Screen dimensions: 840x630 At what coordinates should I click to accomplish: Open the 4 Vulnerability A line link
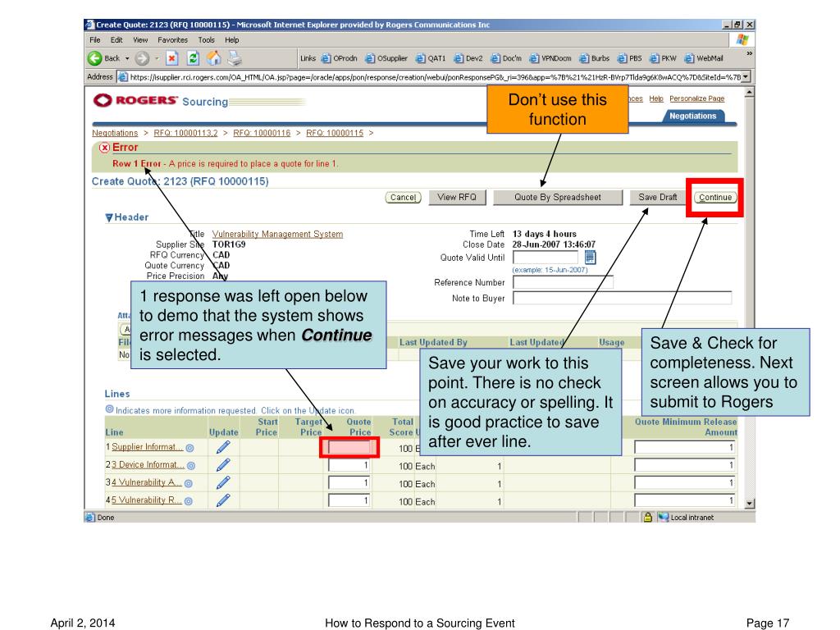coord(147,482)
